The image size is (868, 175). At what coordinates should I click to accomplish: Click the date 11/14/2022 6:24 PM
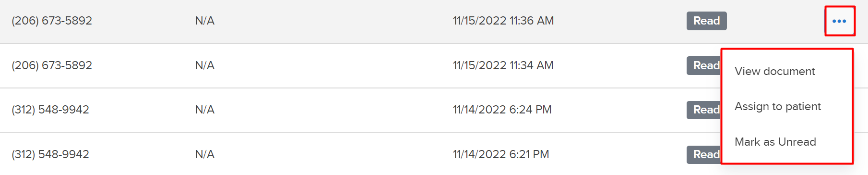[x=502, y=110]
